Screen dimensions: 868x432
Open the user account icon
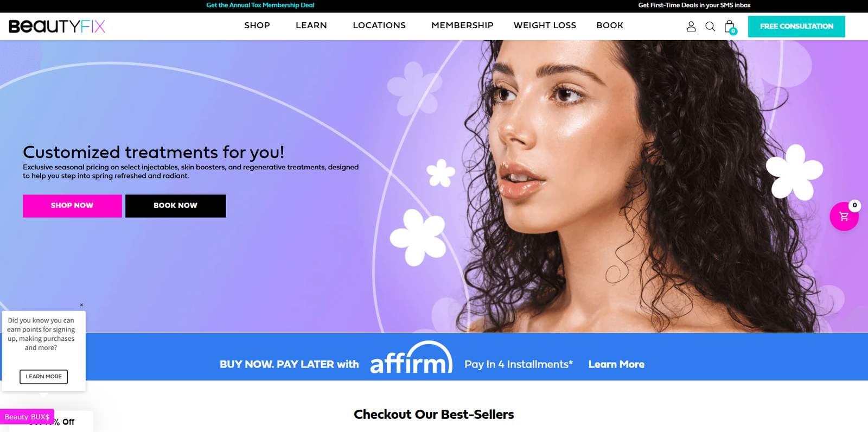[691, 26]
